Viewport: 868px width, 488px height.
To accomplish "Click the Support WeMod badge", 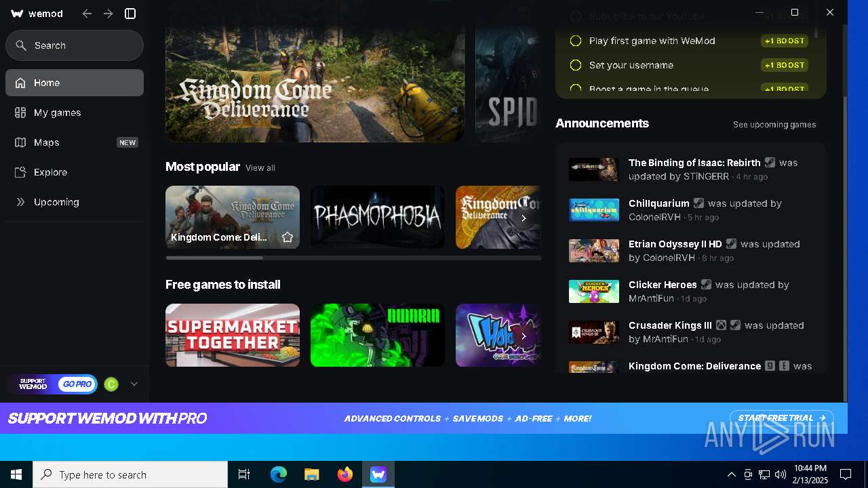I will tap(33, 384).
